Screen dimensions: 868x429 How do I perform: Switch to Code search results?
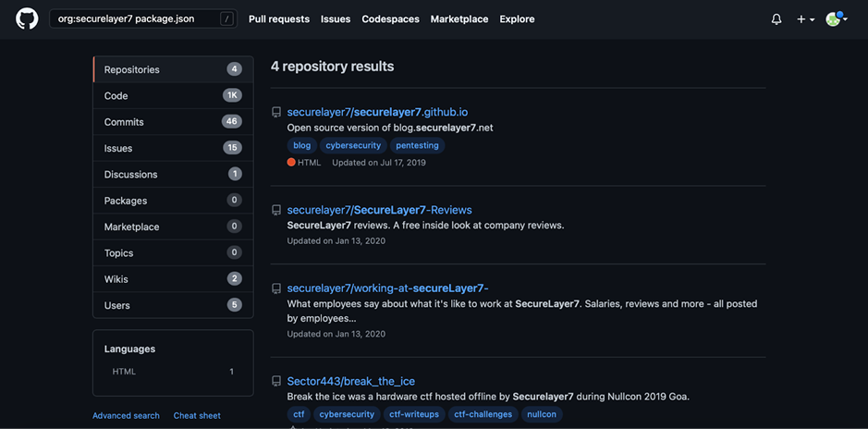pyautogui.click(x=173, y=96)
